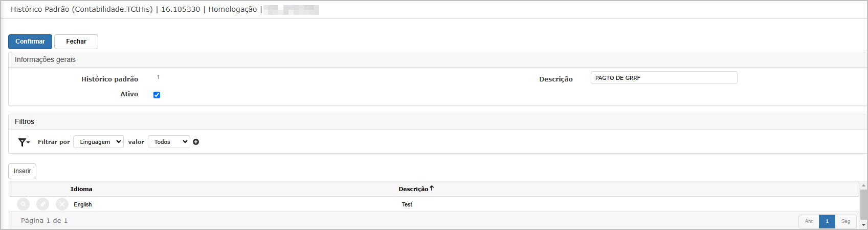Go to page 1 in pagination

click(x=827, y=221)
